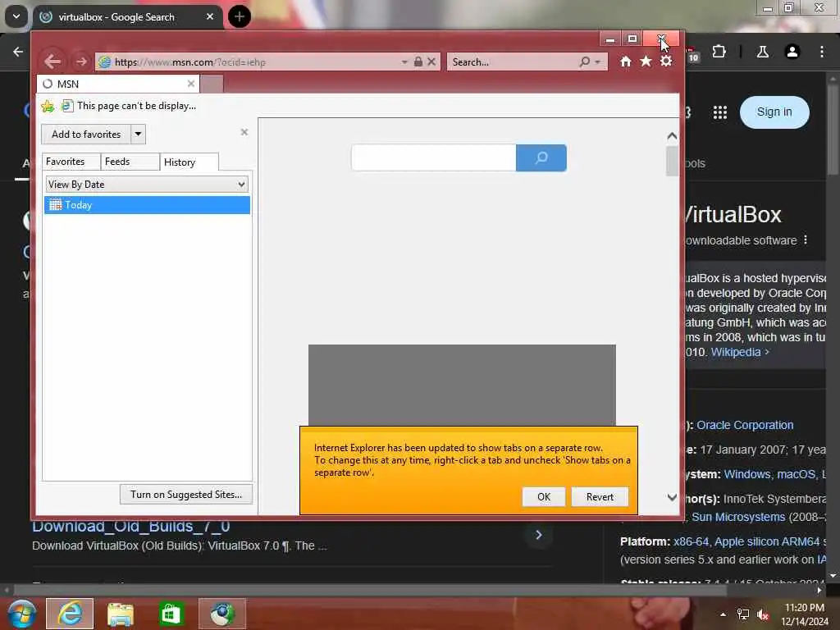This screenshot has height=630, width=840.
Task: Click Add to favorites button
Action: 86,135
